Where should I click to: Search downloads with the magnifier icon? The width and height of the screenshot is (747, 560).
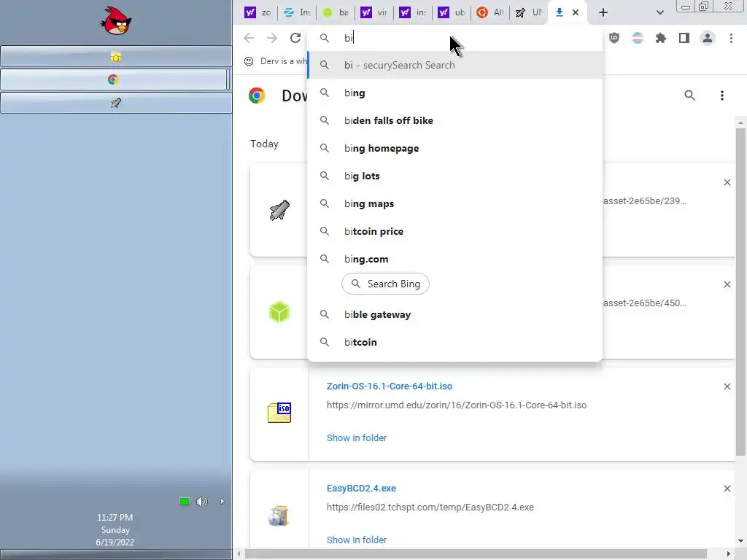click(689, 96)
